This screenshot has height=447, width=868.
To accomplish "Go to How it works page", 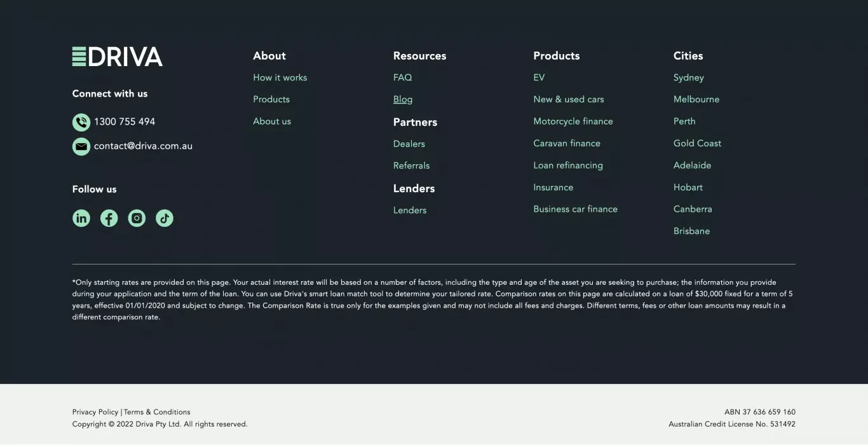I will point(280,78).
